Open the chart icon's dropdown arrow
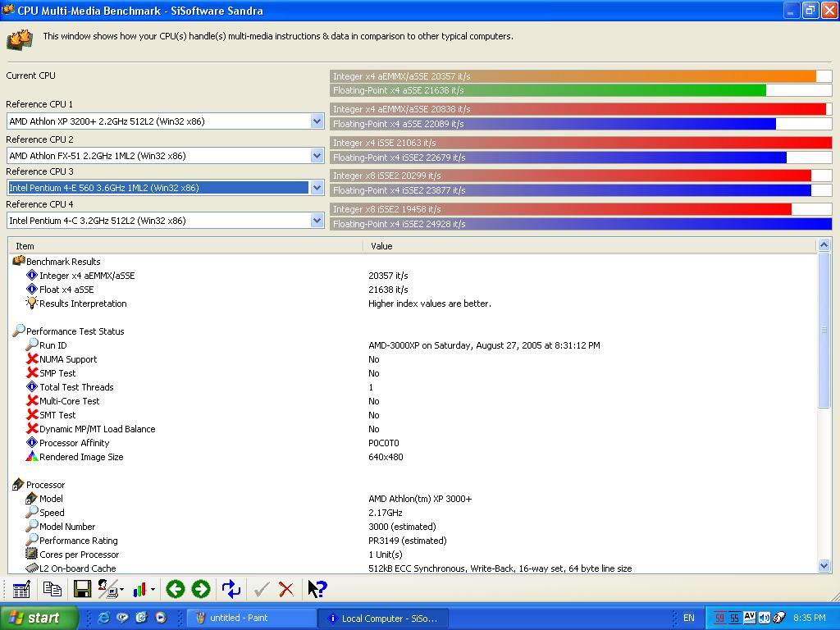This screenshot has width=840, height=630. tap(153, 590)
